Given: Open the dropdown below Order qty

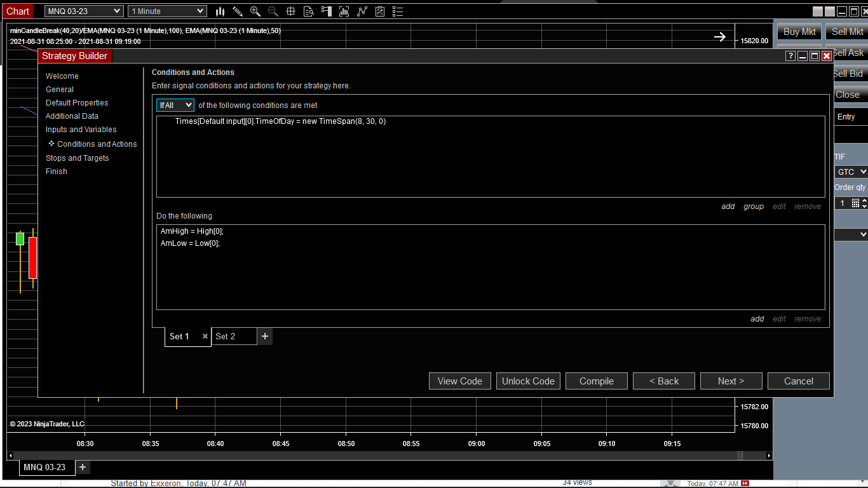Looking at the screenshot, I should 851,234.
